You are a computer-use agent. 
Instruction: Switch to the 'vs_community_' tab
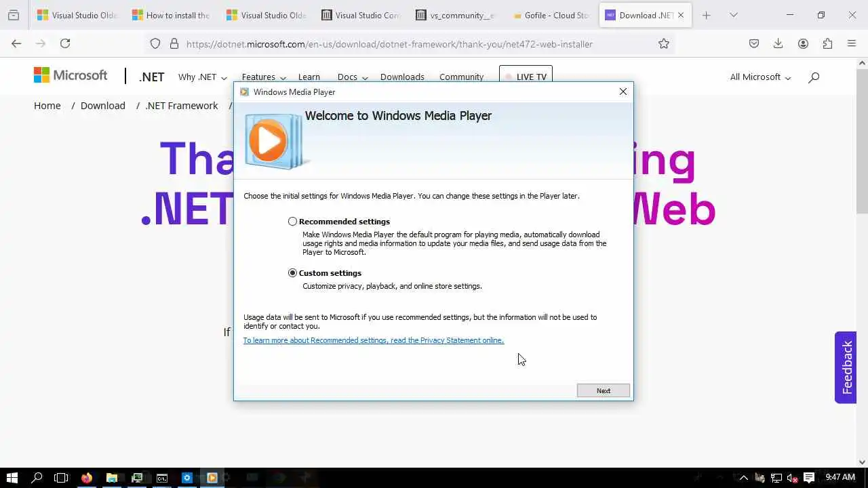[456, 15]
